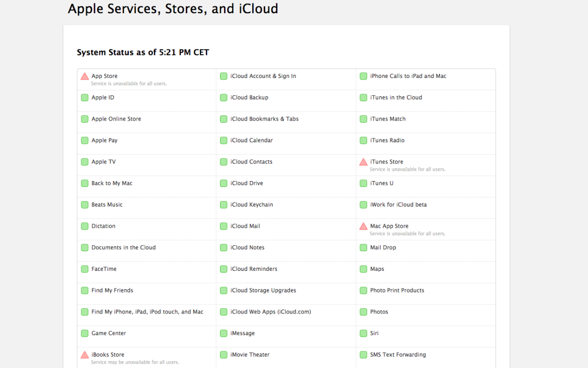Viewport: 588px width, 368px height.
Task: Click the green indicator beside iMessage
Action: [x=224, y=333]
